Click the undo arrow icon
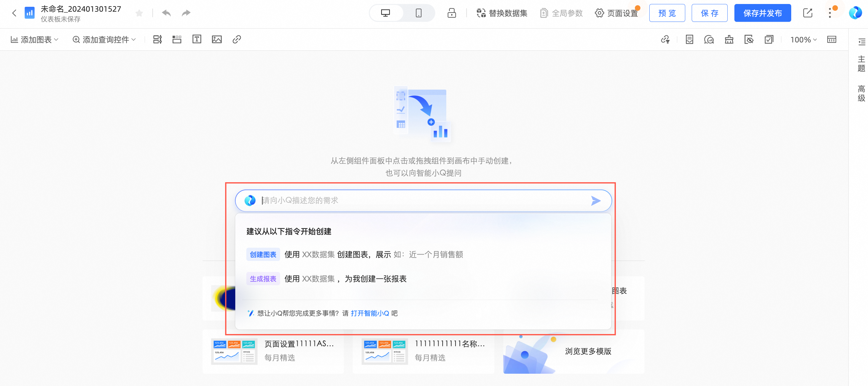Image resolution: width=868 pixels, height=386 pixels. [166, 13]
